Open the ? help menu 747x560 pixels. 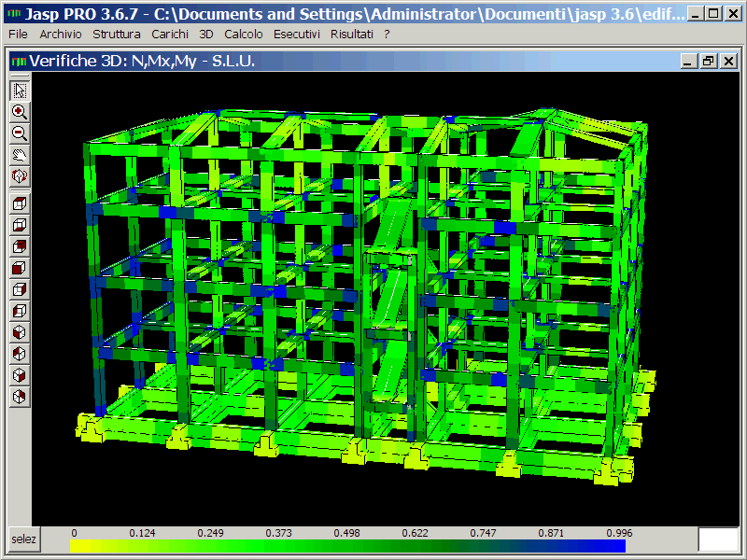[387, 34]
